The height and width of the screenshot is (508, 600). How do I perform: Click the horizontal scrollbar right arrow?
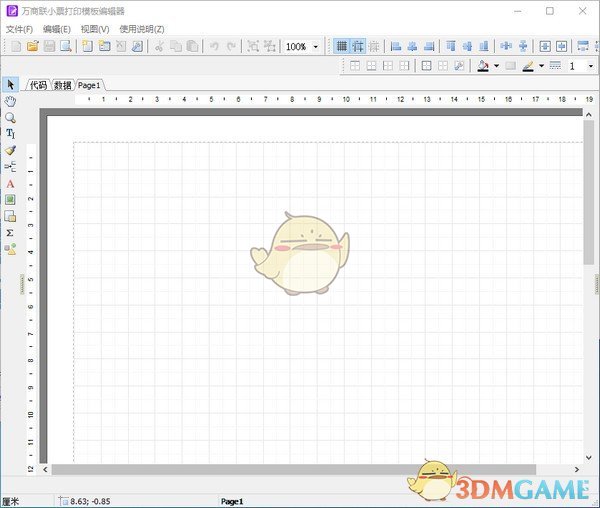click(x=576, y=469)
